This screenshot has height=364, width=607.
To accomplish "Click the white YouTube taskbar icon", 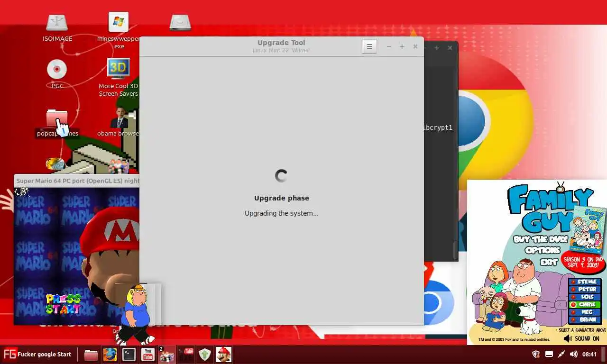I will [x=148, y=355].
